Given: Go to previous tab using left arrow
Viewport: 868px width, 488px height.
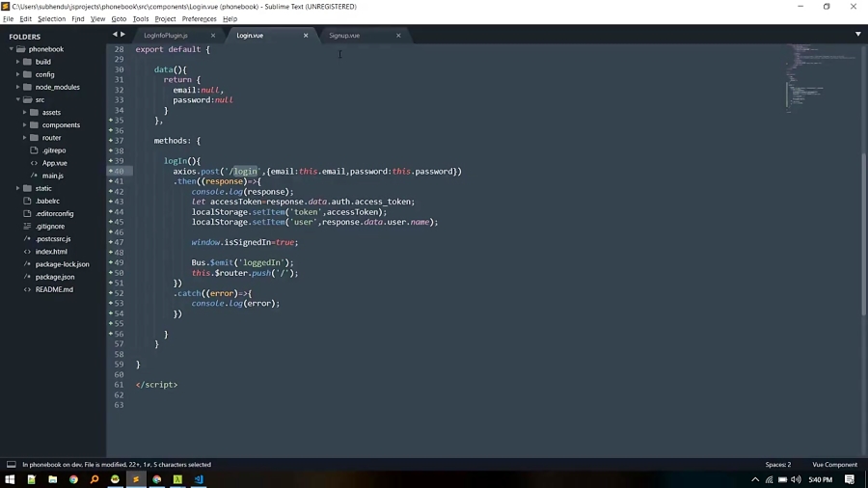Looking at the screenshot, I should pyautogui.click(x=115, y=35).
